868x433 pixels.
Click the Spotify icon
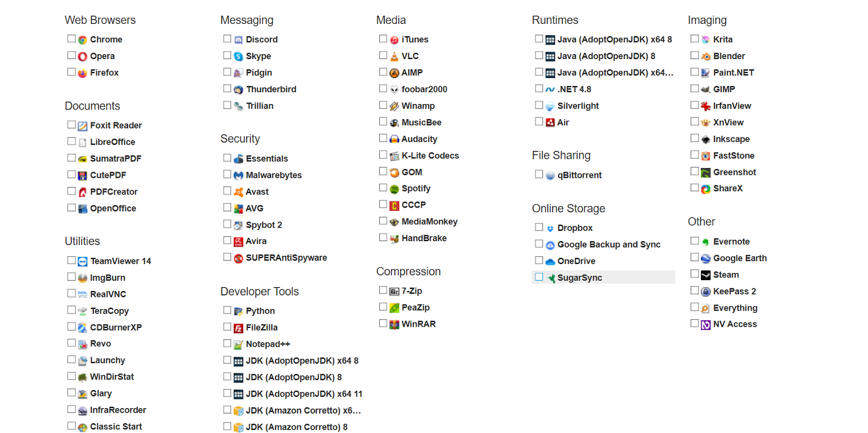394,189
